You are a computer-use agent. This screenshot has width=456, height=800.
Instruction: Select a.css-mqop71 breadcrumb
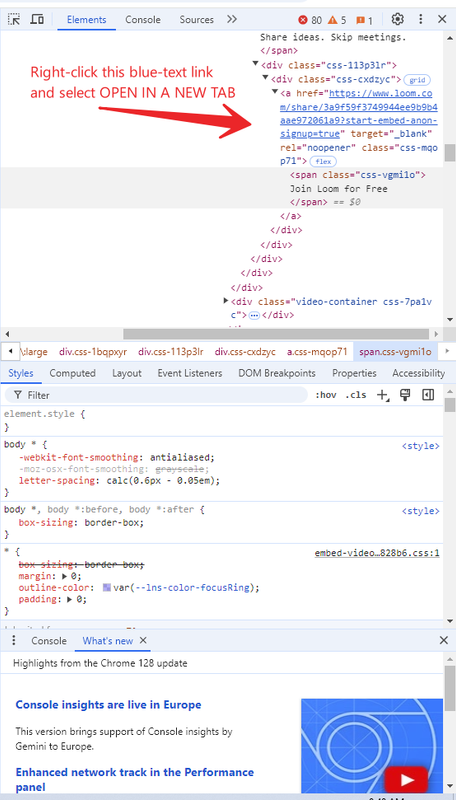click(317, 352)
